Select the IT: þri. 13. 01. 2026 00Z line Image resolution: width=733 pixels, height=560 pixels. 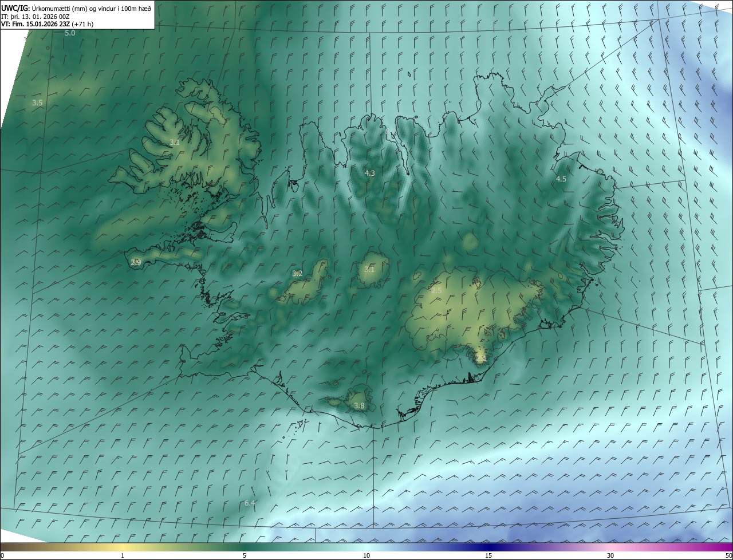point(36,16)
